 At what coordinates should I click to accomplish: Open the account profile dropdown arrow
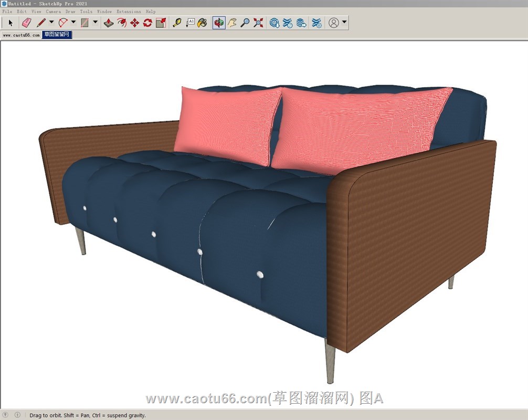coord(344,23)
